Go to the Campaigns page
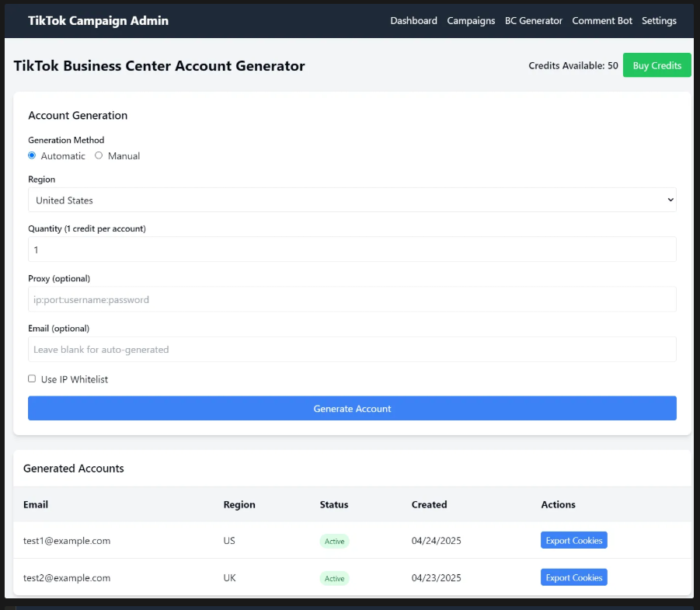 tap(471, 21)
